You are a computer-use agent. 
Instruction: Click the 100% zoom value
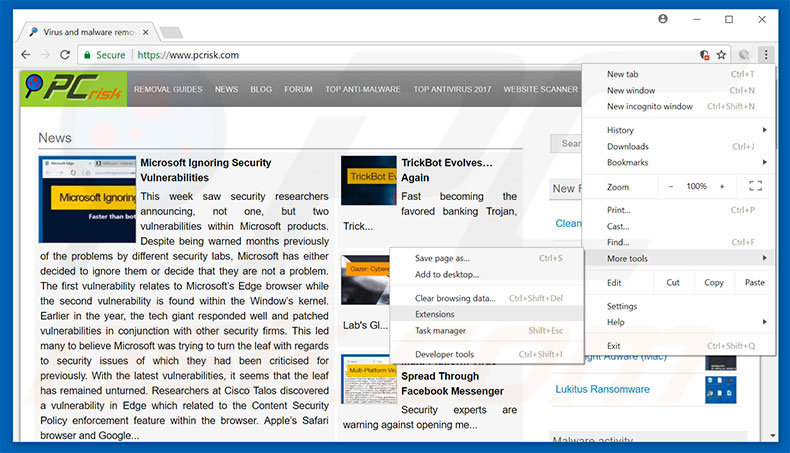[x=696, y=186]
